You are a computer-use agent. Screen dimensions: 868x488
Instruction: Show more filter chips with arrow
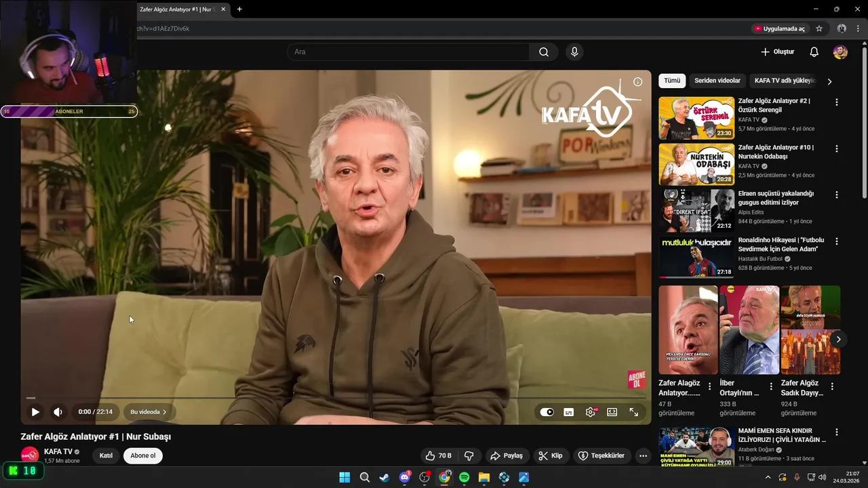tap(829, 81)
